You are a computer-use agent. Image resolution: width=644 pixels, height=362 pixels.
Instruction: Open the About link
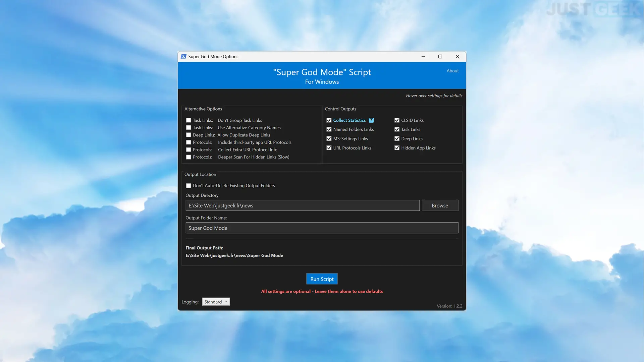coord(452,71)
